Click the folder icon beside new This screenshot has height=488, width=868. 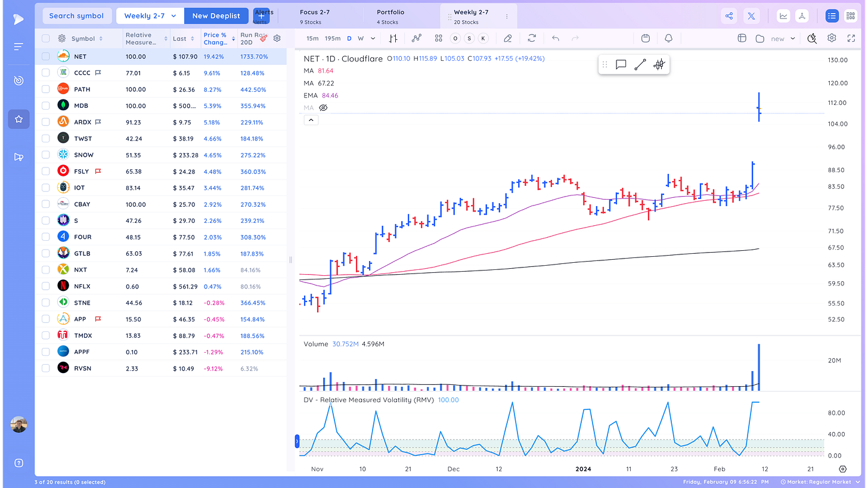759,38
